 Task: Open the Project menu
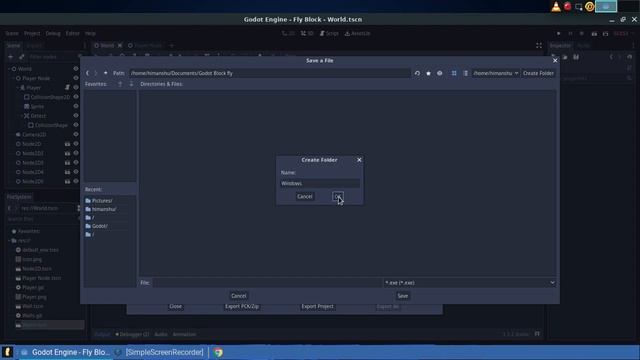click(x=32, y=33)
